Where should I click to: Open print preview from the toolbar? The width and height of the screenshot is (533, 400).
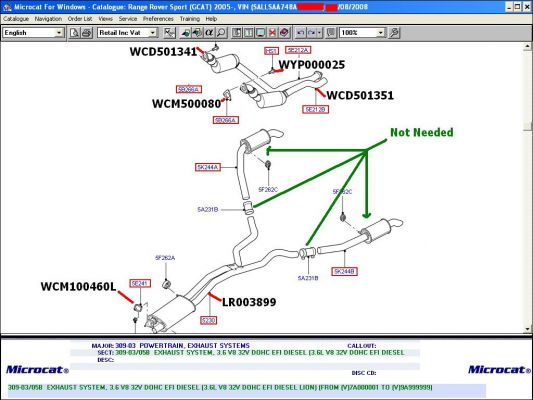click(74, 33)
